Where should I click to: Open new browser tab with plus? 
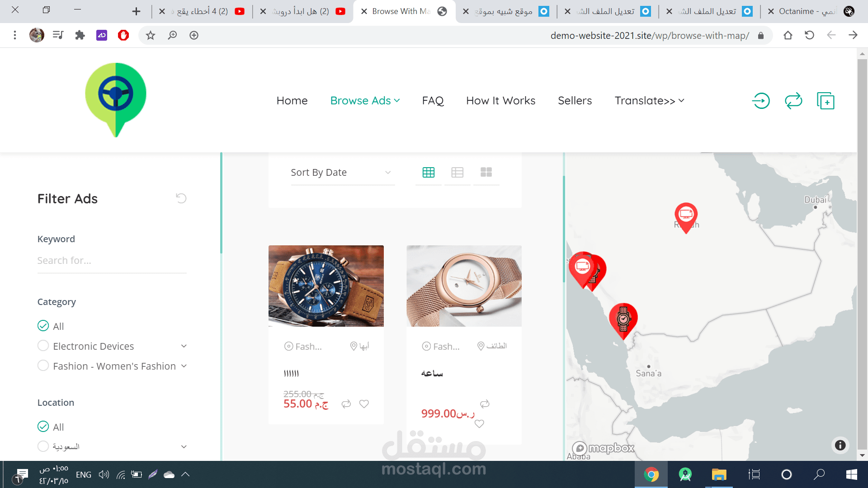pyautogui.click(x=136, y=11)
